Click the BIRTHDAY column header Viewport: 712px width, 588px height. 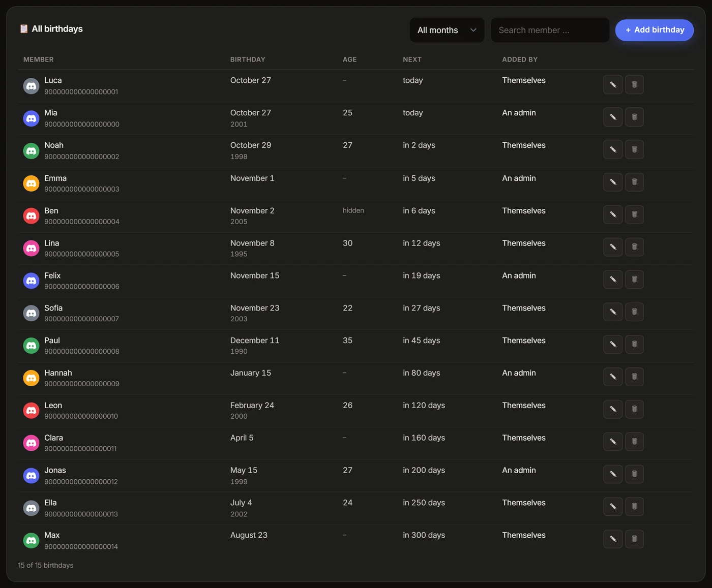click(x=248, y=59)
